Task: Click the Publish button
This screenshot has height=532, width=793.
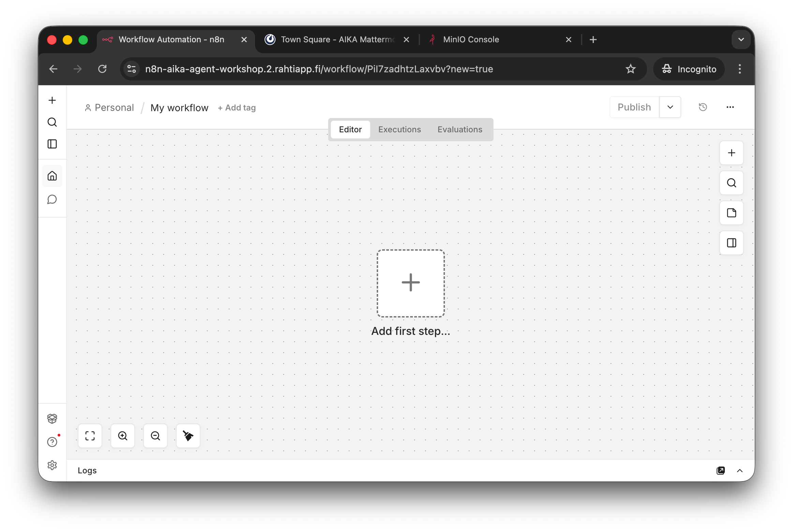Action: click(x=634, y=107)
